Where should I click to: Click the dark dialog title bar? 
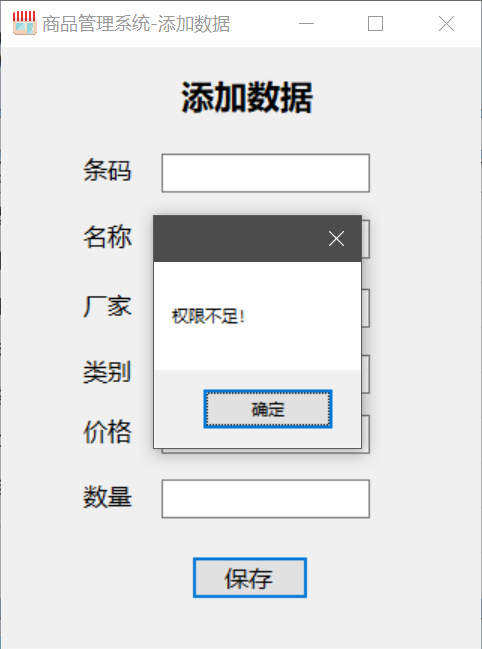tap(240, 238)
